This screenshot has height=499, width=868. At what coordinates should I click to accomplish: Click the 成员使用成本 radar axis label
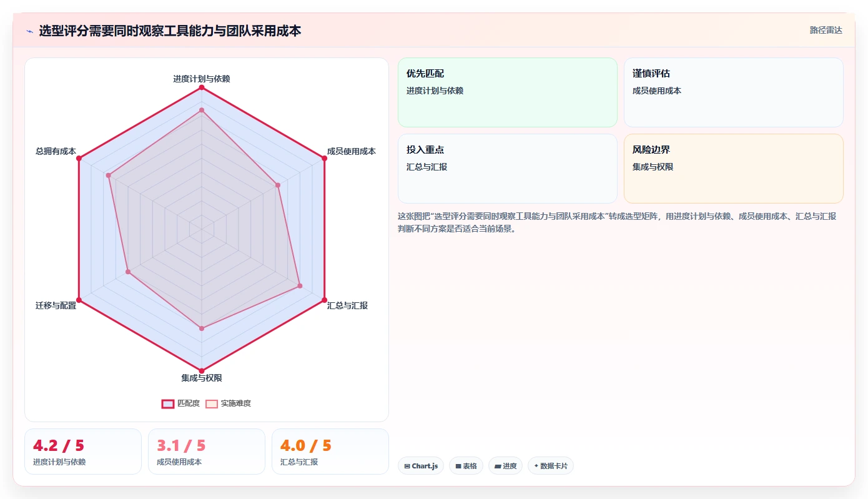(352, 151)
